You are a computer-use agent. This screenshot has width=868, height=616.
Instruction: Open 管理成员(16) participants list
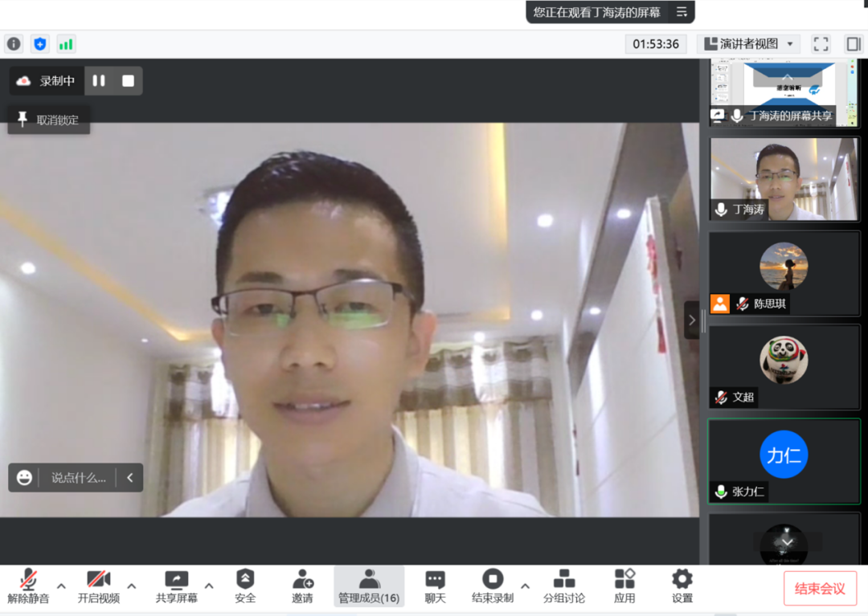(x=369, y=586)
